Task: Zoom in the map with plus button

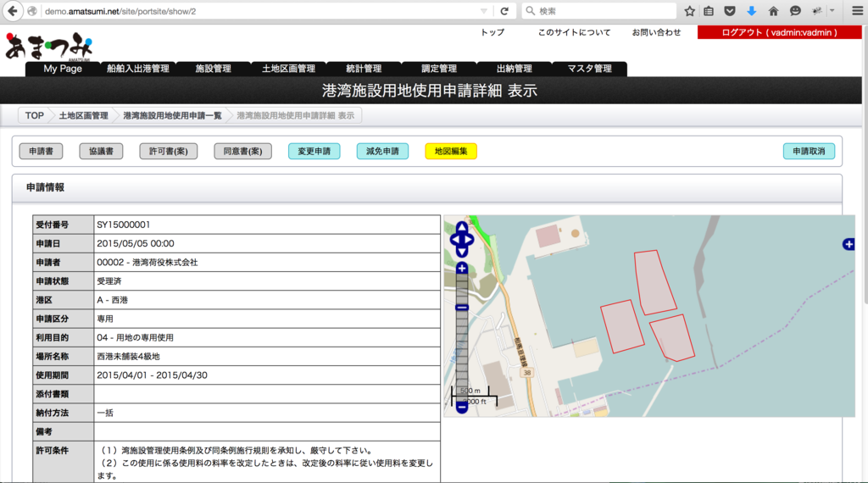Action: point(462,269)
